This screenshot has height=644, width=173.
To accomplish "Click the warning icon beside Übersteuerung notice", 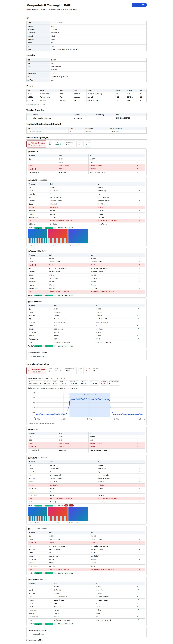I will (x=29, y=388).
